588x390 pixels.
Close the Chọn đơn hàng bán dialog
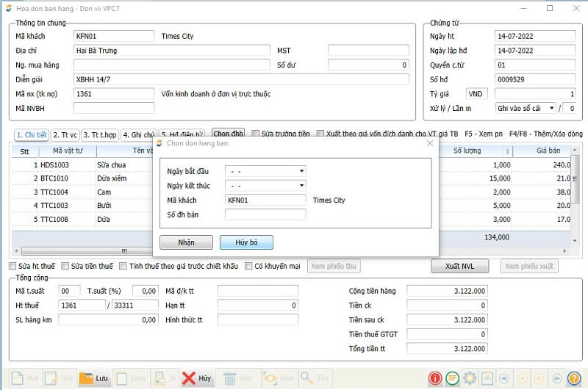[x=430, y=143]
